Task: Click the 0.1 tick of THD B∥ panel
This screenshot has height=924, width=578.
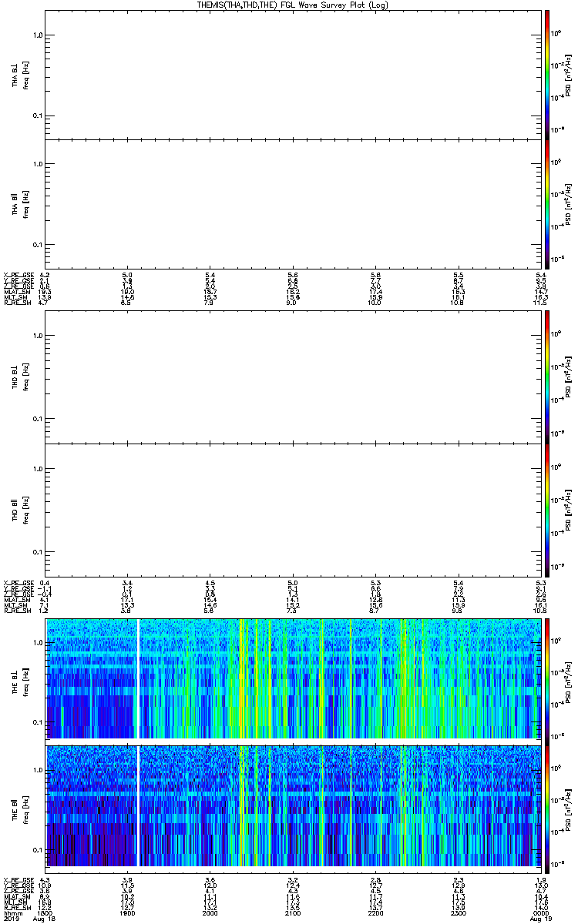Action: coord(37,553)
